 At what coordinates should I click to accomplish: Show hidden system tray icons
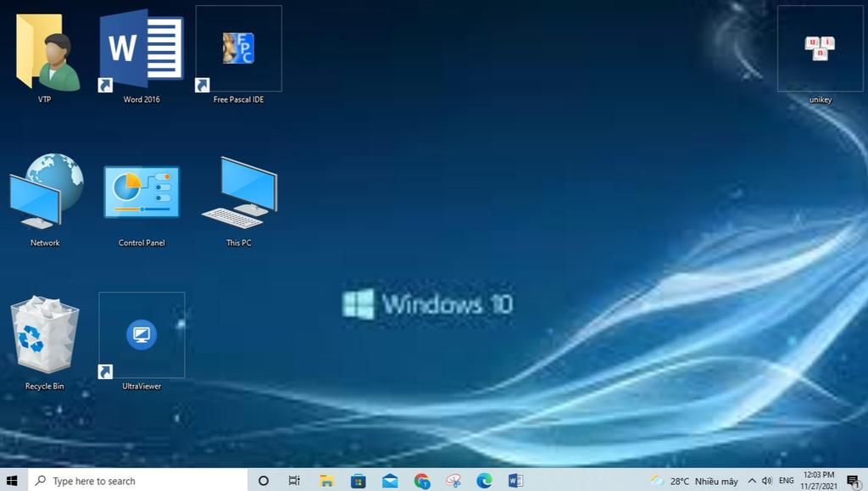[753, 481]
